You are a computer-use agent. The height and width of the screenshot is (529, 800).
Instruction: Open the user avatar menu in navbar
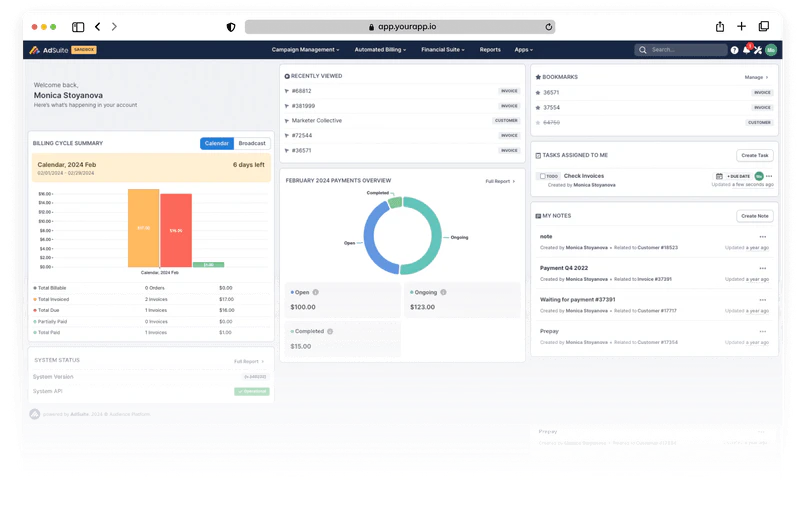(x=771, y=50)
